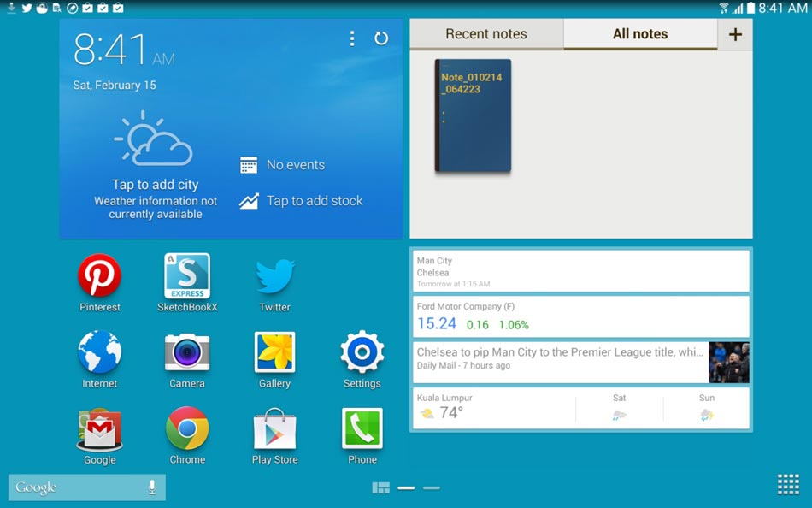The width and height of the screenshot is (812, 508).
Task: Open the Note_010214_064223 notebook
Action: [473, 115]
